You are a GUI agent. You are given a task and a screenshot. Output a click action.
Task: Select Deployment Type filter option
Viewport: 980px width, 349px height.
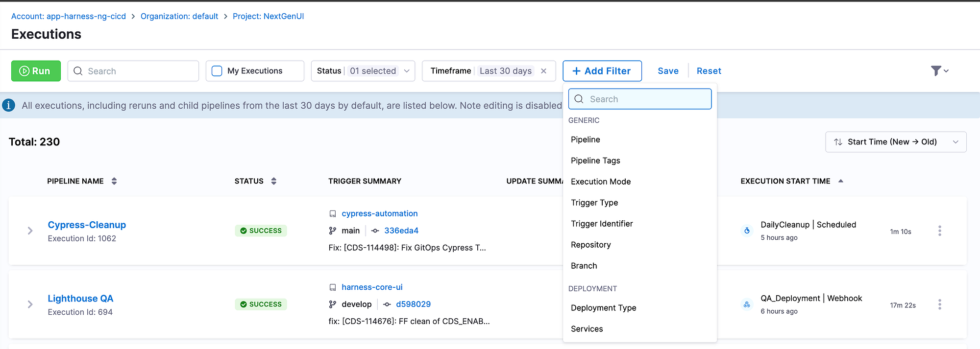603,308
